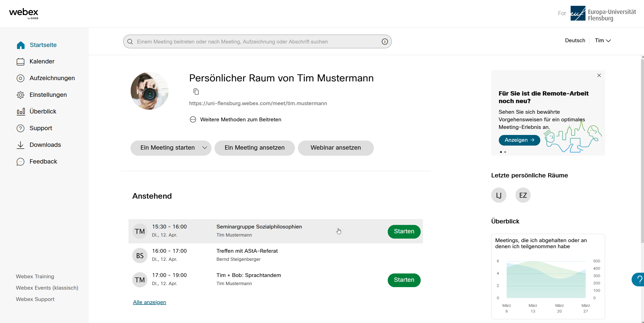
Task: Start Seminargruppe Sozialphilosophien meeting
Action: tap(404, 232)
